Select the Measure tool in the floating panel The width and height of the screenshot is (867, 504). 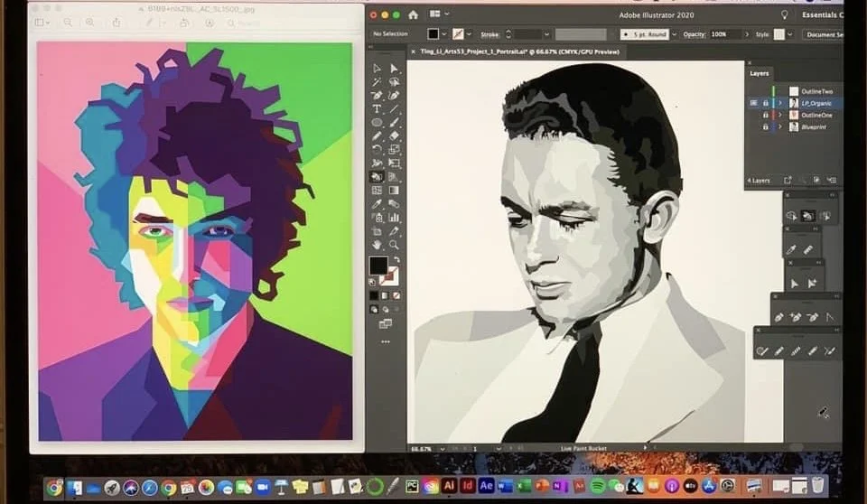pyautogui.click(x=808, y=250)
